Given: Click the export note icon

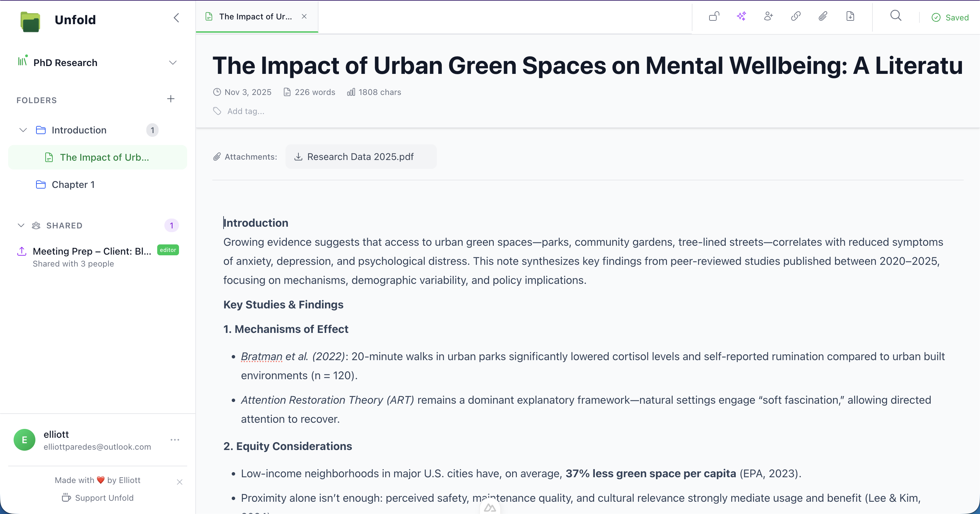Looking at the screenshot, I should coord(850,16).
